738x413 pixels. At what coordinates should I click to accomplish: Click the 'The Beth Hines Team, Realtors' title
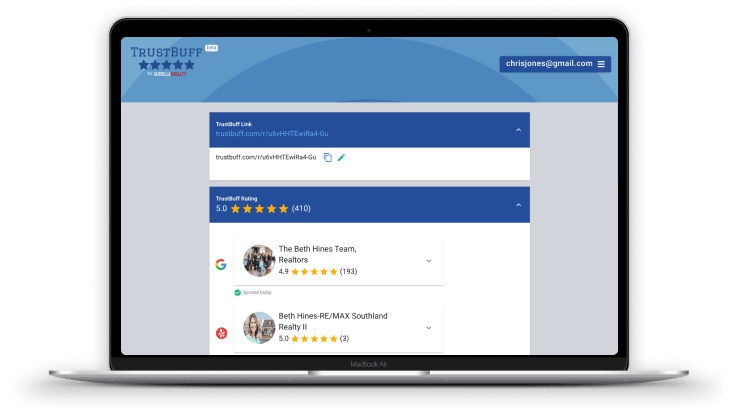coord(317,254)
